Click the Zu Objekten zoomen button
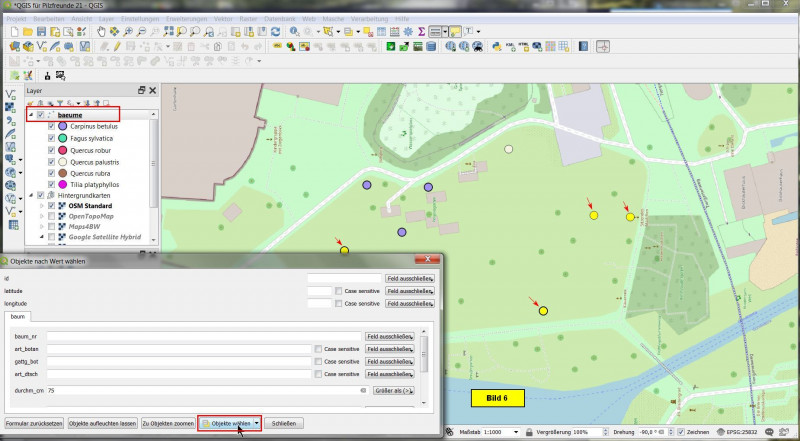The height and width of the screenshot is (441, 800). [168, 423]
